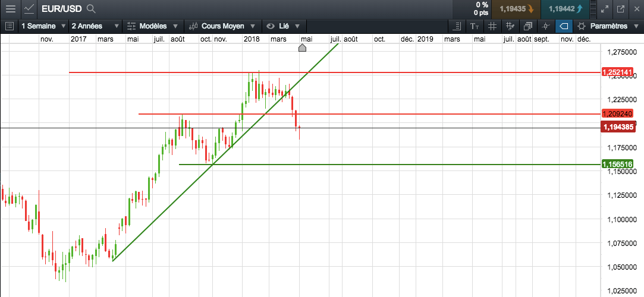Click the gray time-axis marker near mai 2018

coord(302,48)
